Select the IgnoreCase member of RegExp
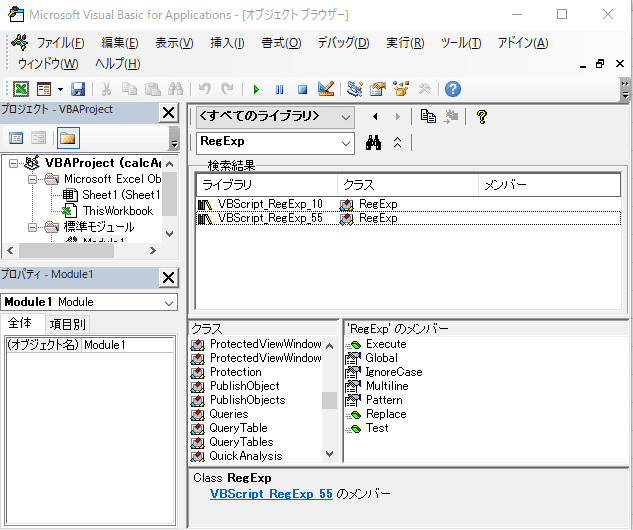 click(x=394, y=372)
